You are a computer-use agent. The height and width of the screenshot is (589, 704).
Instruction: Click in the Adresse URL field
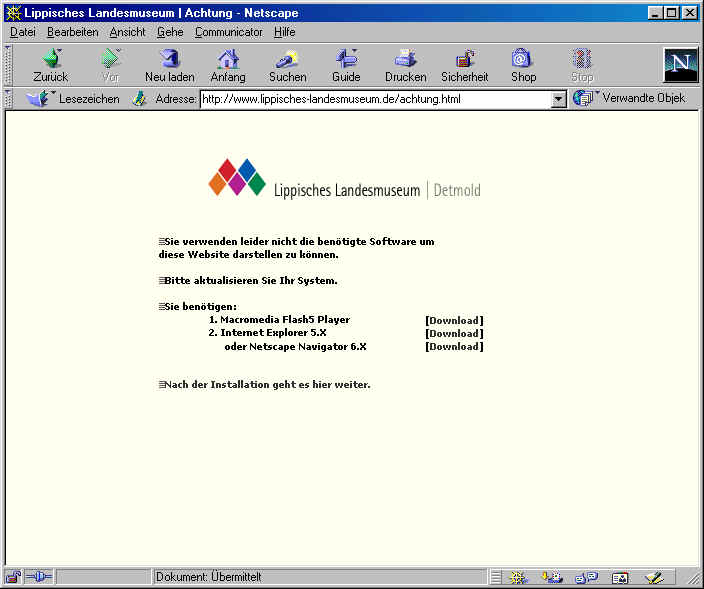coord(376,99)
